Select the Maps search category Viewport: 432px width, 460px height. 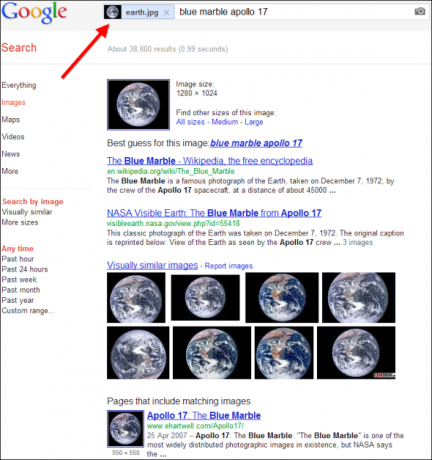[11, 119]
